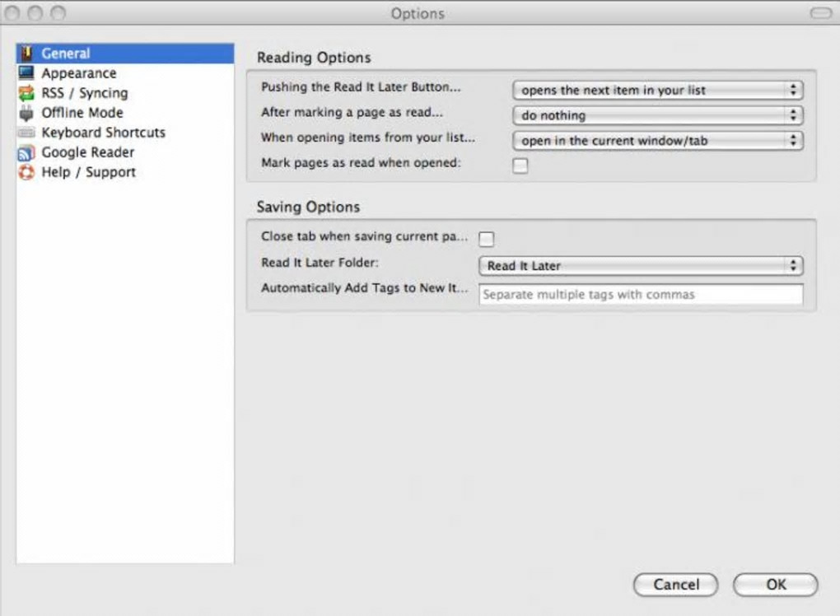Click the General bookmark icon in sidebar
Screen dimensions: 840x616
click(26, 54)
